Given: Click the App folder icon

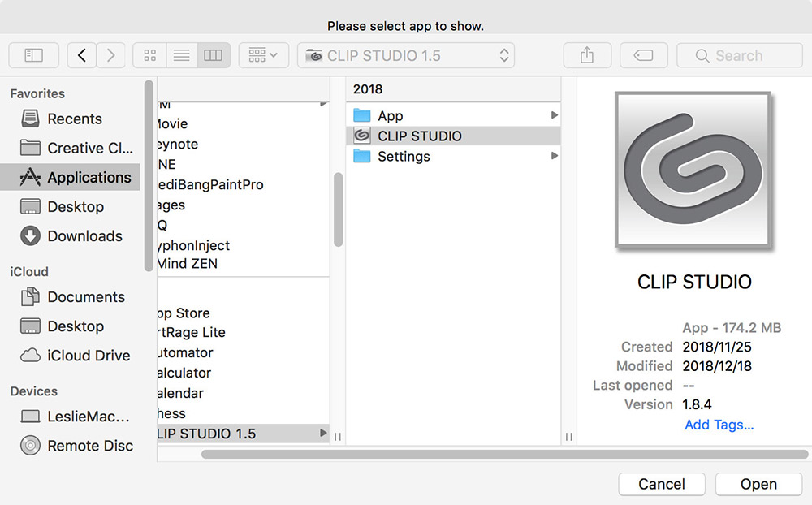Looking at the screenshot, I should point(362,115).
